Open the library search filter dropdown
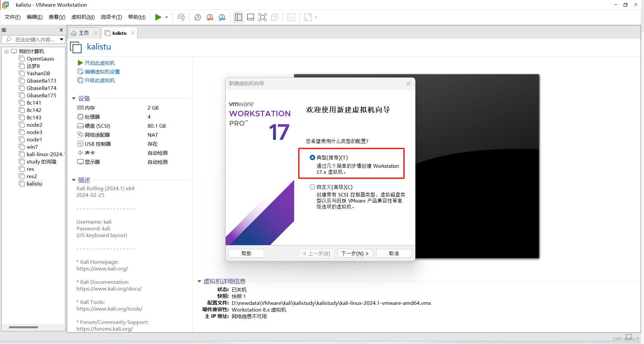Image resolution: width=644 pixels, height=344 pixels. coord(61,39)
